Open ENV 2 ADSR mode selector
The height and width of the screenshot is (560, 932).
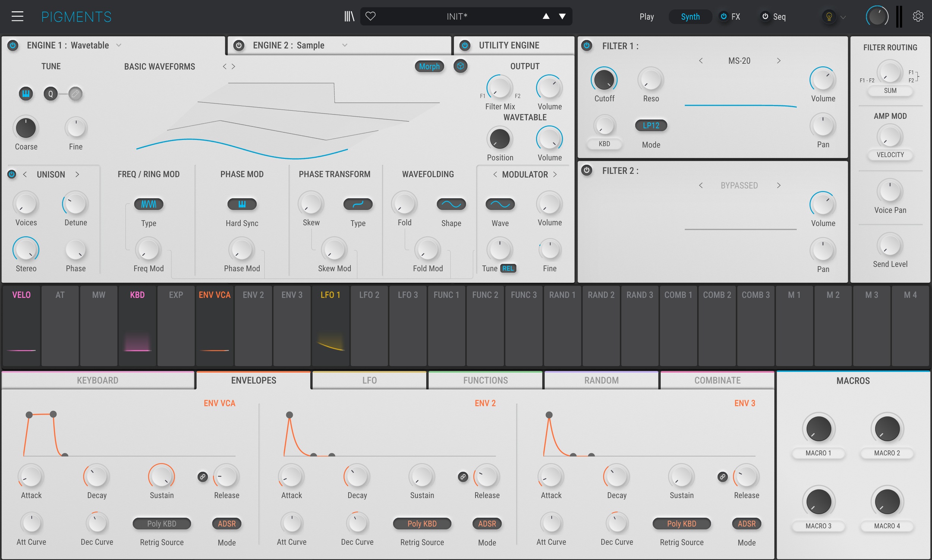487,524
